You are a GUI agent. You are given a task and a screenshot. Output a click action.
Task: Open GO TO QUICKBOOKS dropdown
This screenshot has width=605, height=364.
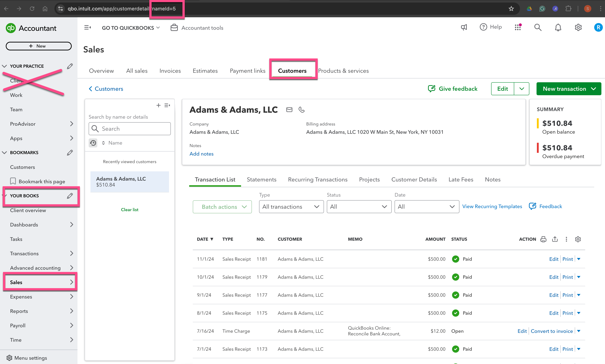point(131,28)
